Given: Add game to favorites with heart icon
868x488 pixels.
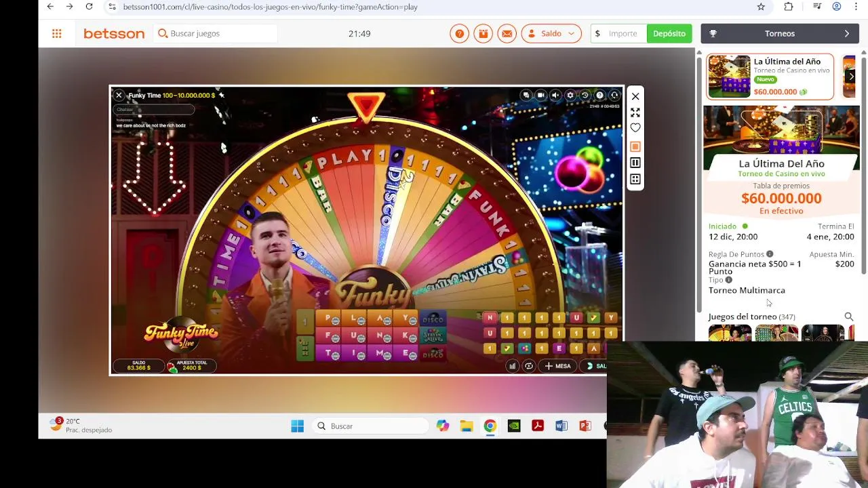Looking at the screenshot, I should (x=635, y=128).
